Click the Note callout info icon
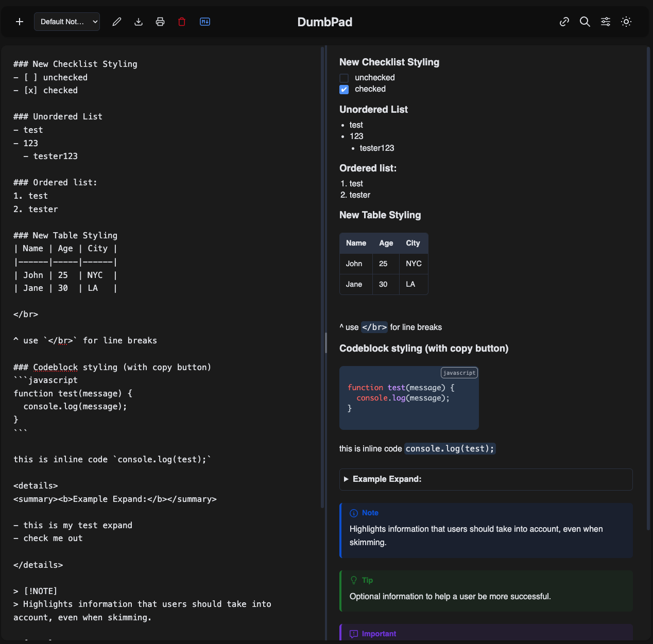The image size is (653, 644). tap(354, 513)
